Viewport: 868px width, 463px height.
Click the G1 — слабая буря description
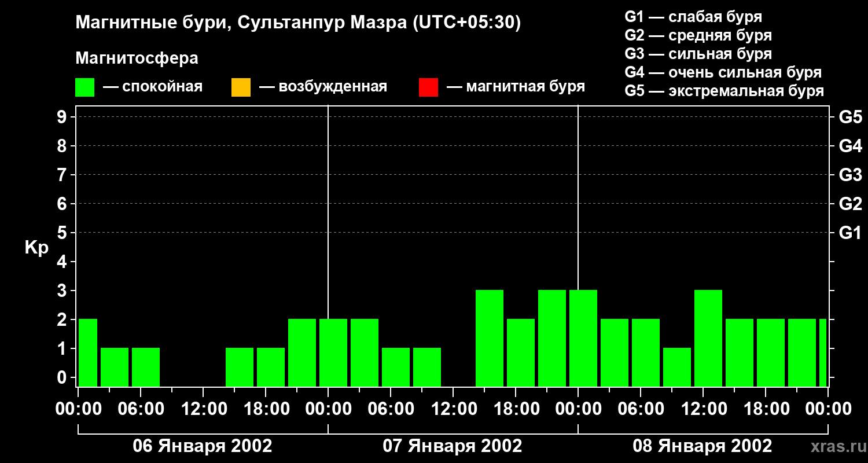coord(693,17)
